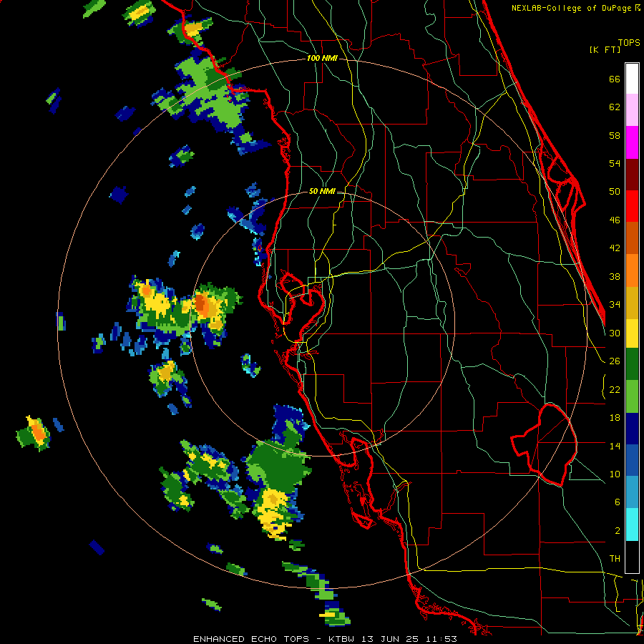The image size is (644, 644).
Task: Click legend value "6"
Action: tap(617, 502)
